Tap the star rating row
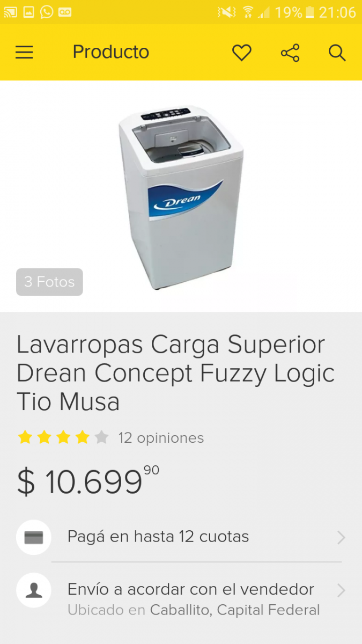 (x=63, y=437)
